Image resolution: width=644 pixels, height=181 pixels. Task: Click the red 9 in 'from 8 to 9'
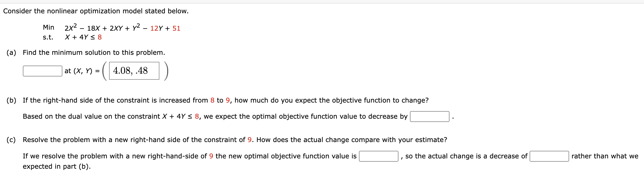(x=228, y=100)
